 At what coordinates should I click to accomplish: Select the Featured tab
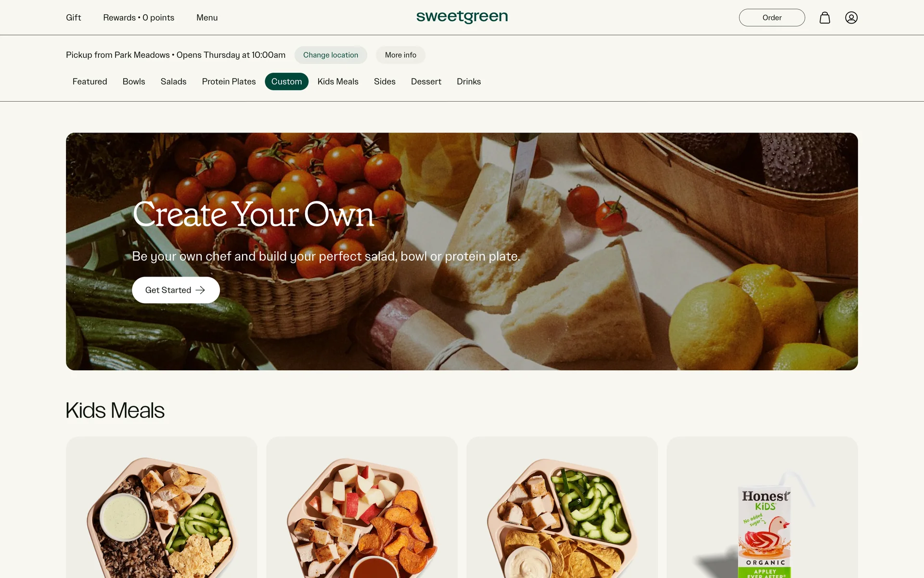click(x=90, y=81)
